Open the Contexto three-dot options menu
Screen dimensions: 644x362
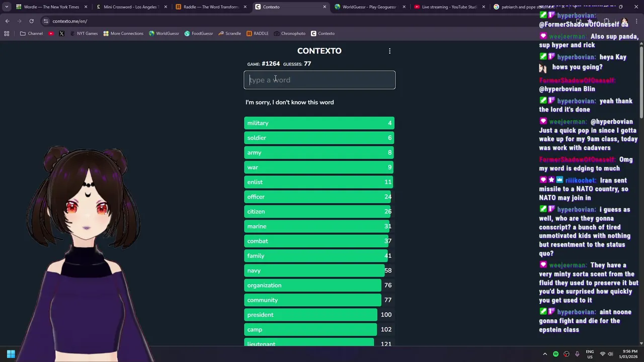click(389, 51)
